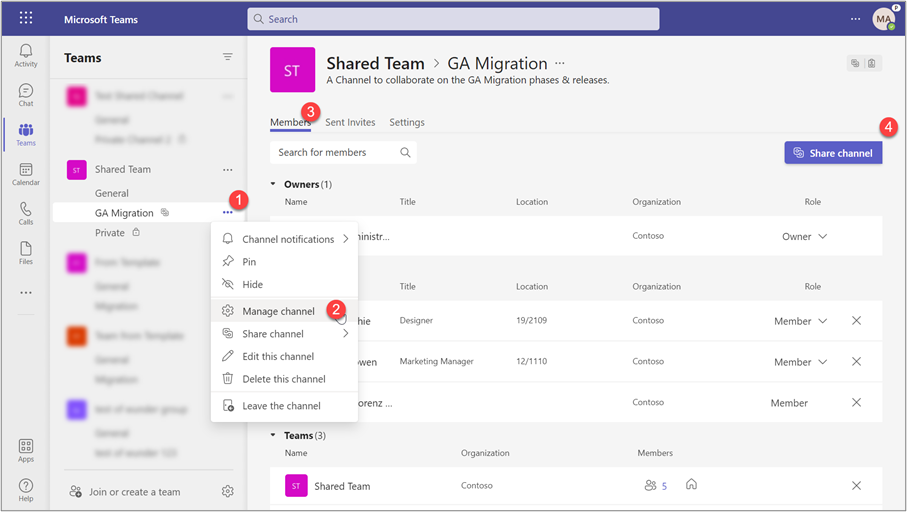Image resolution: width=907 pixels, height=512 pixels.
Task: Switch to the Sent Invites tab
Action: tap(350, 122)
